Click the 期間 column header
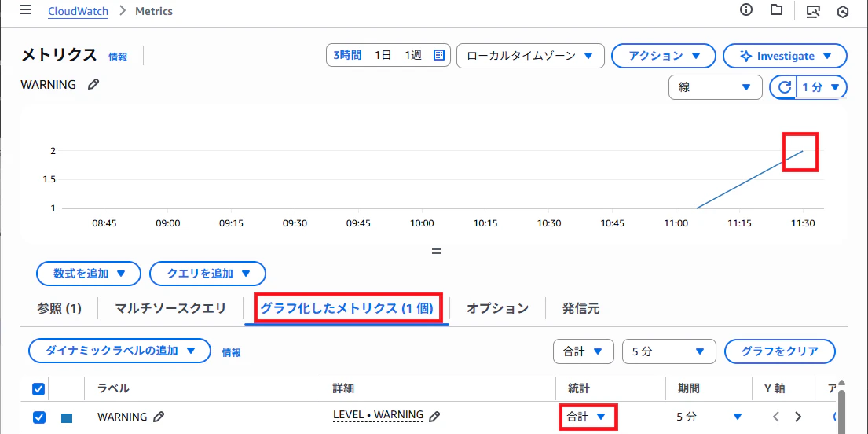The height and width of the screenshot is (434, 868). pos(689,388)
